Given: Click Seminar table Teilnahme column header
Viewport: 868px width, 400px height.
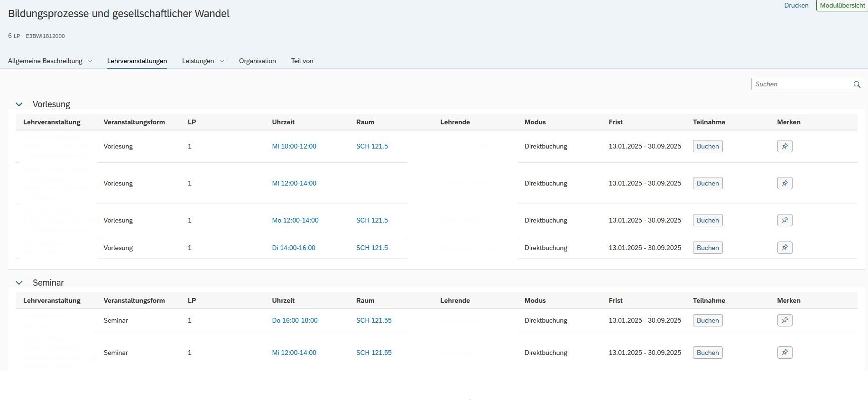Looking at the screenshot, I should [709, 300].
